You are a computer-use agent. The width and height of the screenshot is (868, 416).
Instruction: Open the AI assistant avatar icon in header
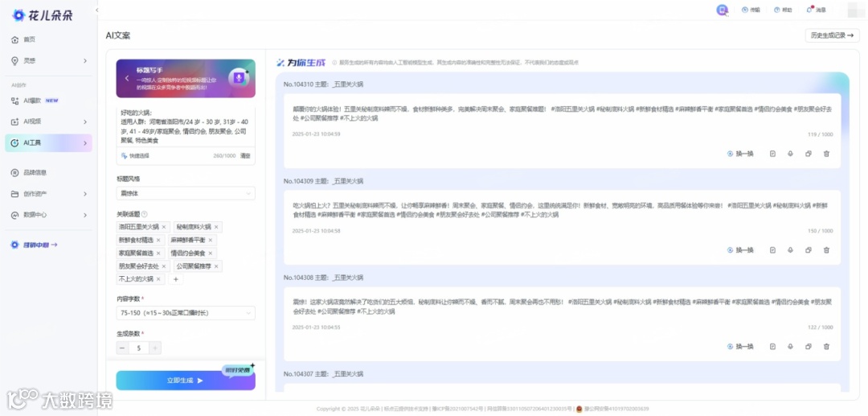coord(722,10)
